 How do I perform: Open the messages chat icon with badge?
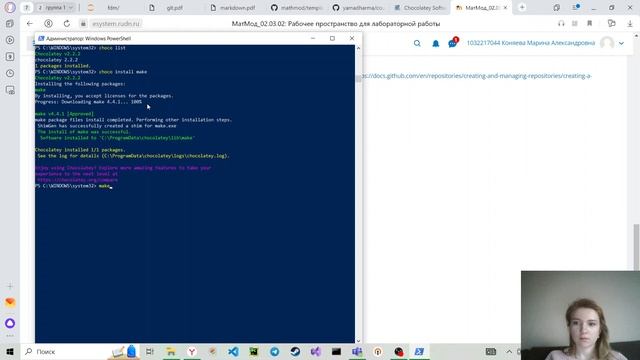[x=453, y=42]
